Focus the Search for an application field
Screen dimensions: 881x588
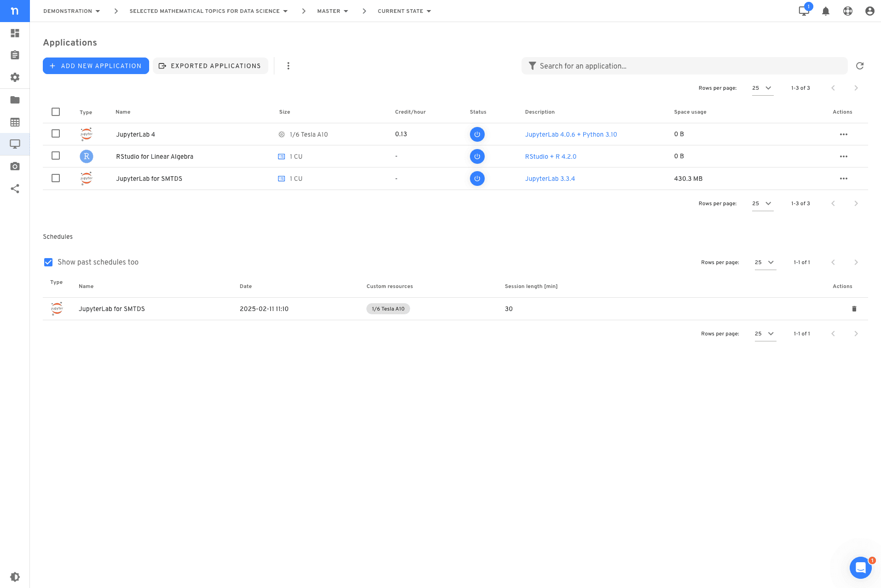tap(684, 66)
